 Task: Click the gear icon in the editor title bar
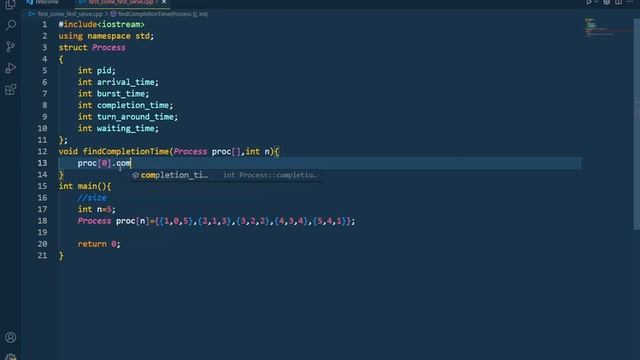click(607, 2)
